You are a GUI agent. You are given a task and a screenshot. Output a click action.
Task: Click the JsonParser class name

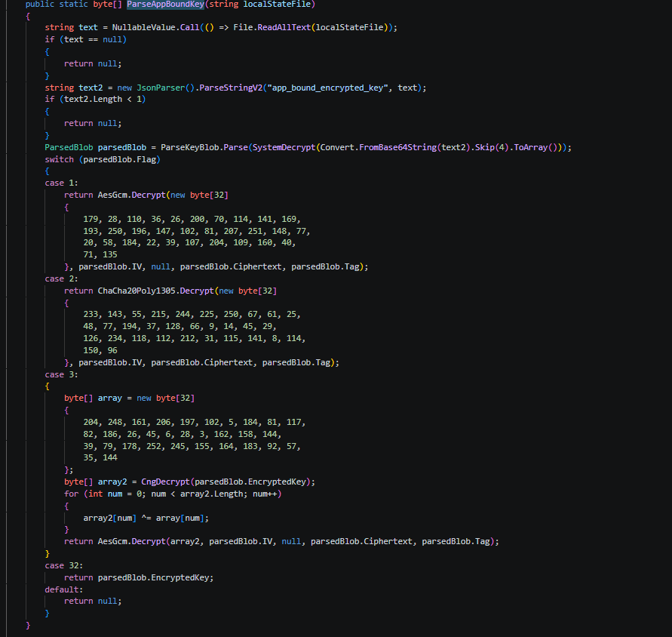[161, 88]
